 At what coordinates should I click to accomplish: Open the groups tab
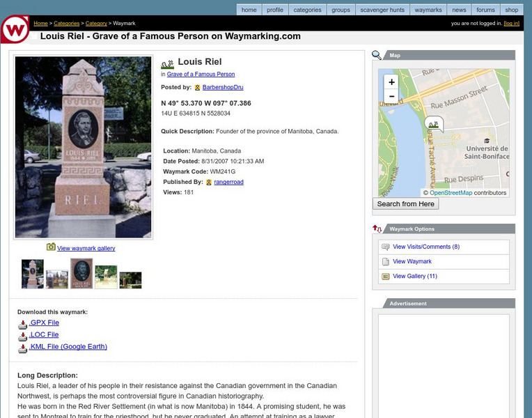click(x=341, y=10)
